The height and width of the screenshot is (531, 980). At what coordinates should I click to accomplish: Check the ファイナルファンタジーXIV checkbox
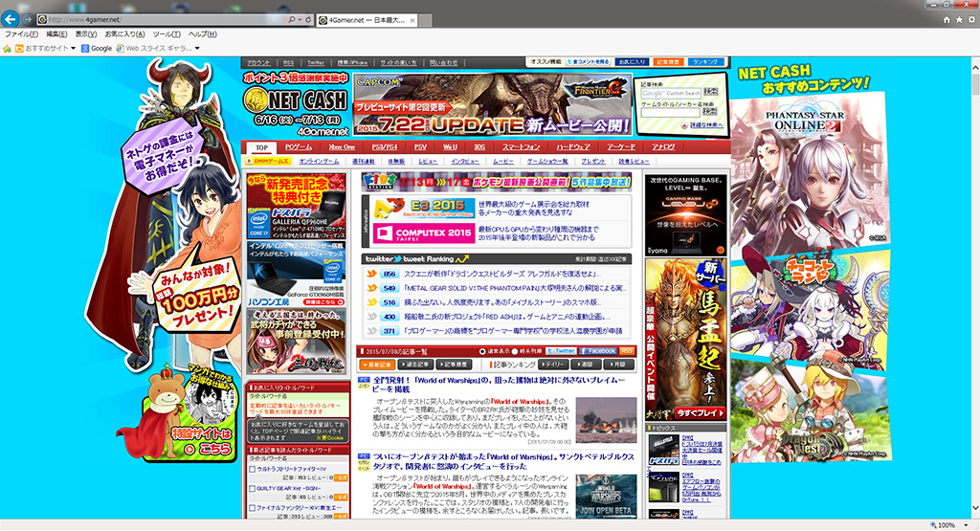252,508
